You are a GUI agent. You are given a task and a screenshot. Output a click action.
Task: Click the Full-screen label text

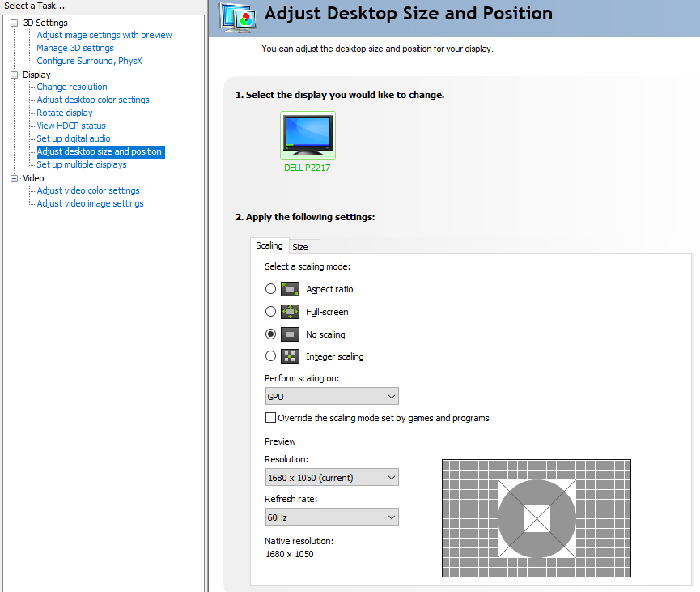click(327, 312)
